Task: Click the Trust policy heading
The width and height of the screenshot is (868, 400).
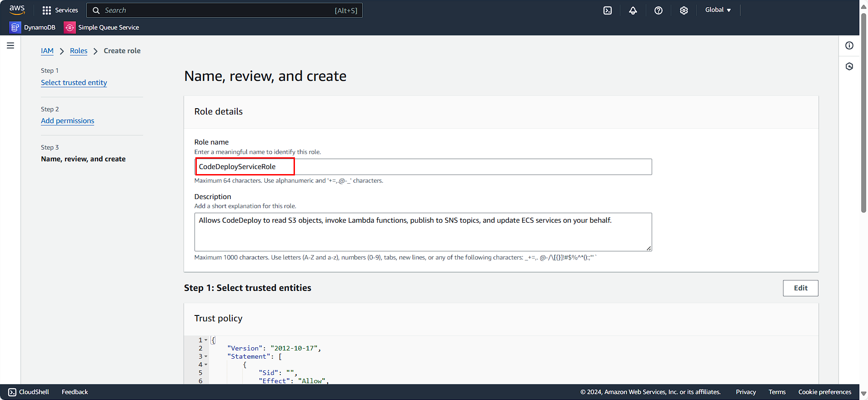Action: click(x=219, y=318)
